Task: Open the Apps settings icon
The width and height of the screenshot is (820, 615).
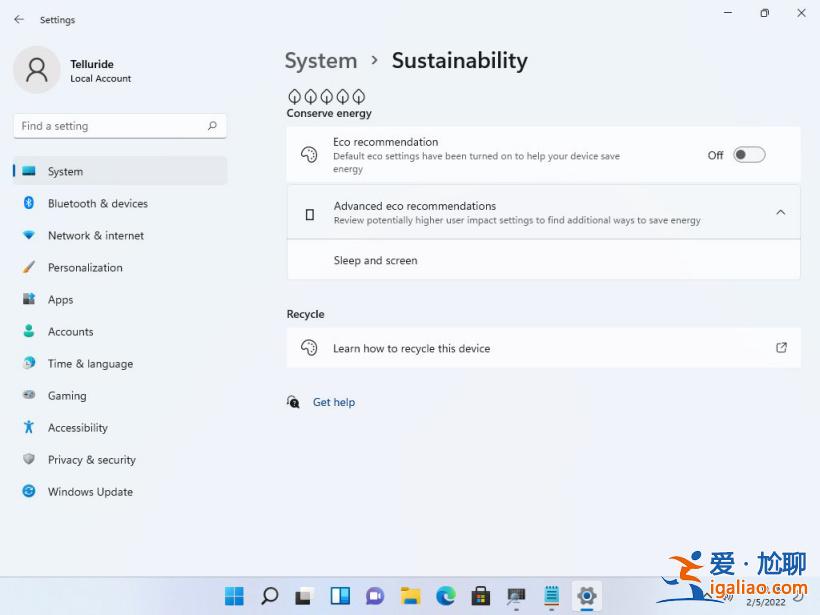Action: (28, 299)
